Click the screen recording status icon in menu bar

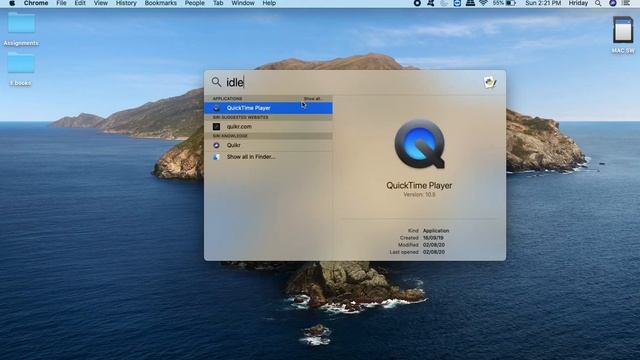click(417, 3)
